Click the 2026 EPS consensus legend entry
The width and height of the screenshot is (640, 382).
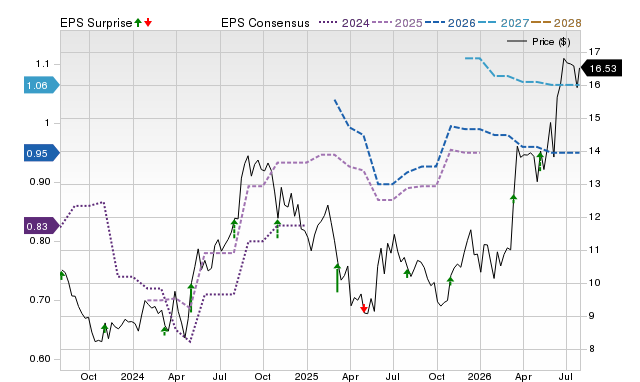(450, 23)
